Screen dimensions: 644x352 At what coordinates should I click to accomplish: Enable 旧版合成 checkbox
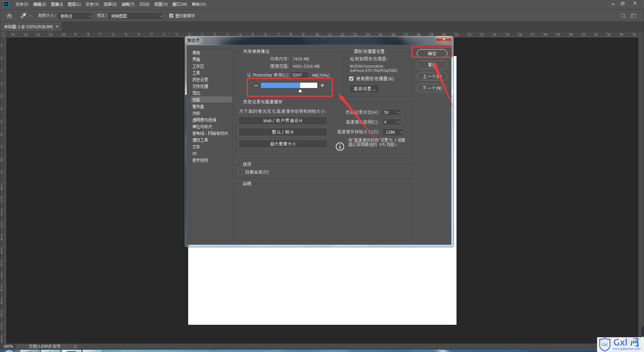pyautogui.click(x=240, y=172)
